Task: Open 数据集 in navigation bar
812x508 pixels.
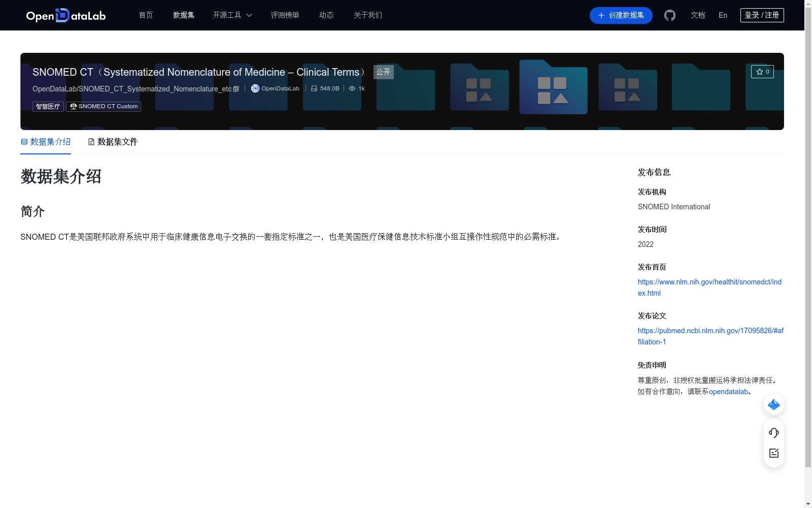Action: 184,15
